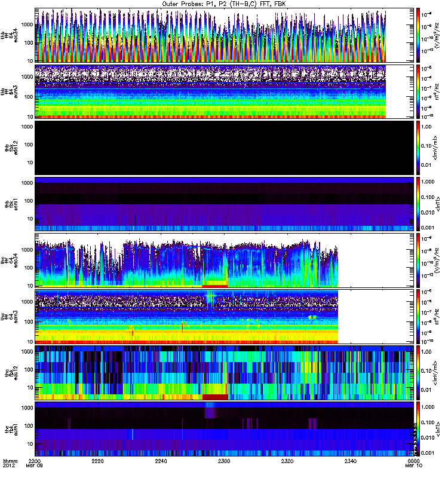This screenshot has width=448, height=478.
Task: Click the 2240 time axis tick label
Action: 161,462
